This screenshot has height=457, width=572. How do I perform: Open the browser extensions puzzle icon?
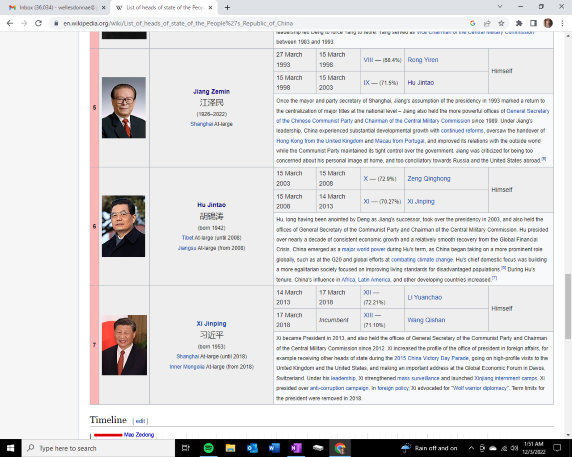click(519, 23)
